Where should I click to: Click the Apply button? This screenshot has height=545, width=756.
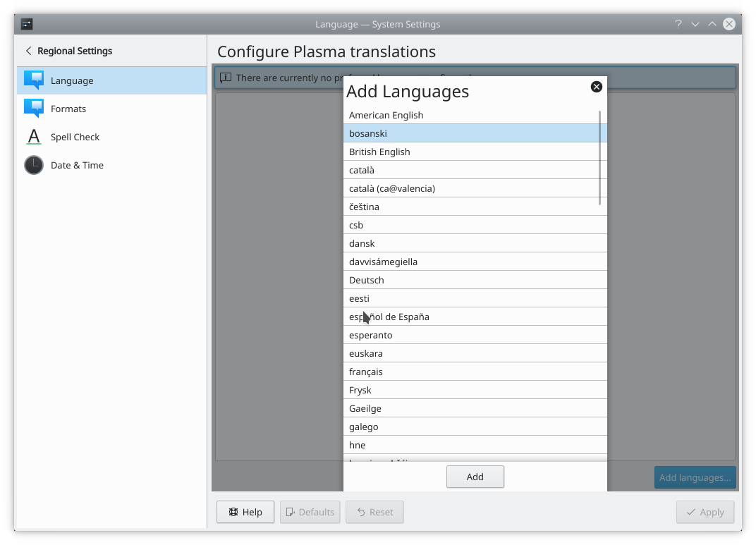(x=705, y=512)
